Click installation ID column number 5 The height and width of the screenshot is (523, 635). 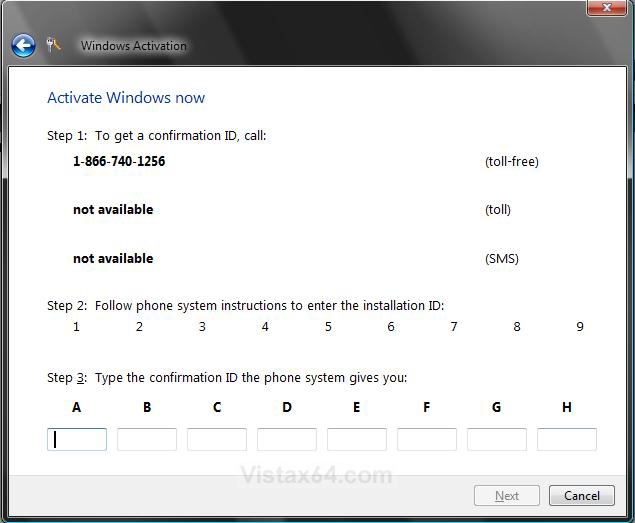click(328, 327)
